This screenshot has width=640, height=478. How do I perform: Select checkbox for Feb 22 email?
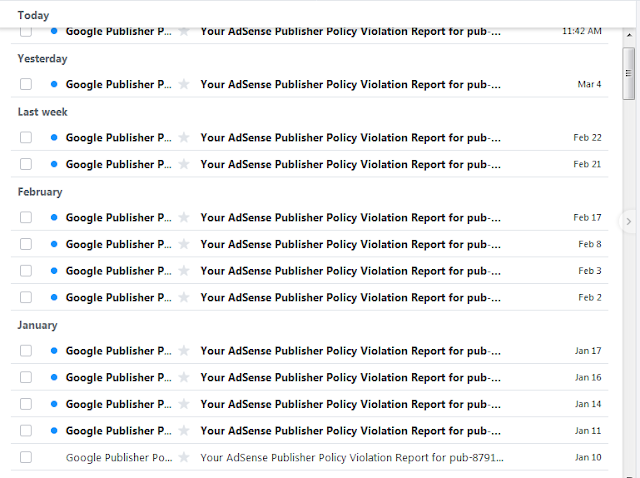pyautogui.click(x=26, y=138)
